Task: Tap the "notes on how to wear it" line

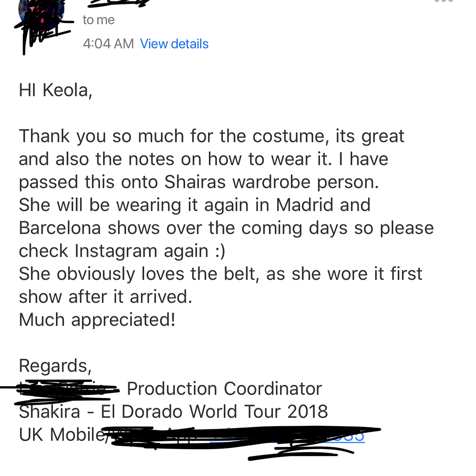Action: coord(203,159)
